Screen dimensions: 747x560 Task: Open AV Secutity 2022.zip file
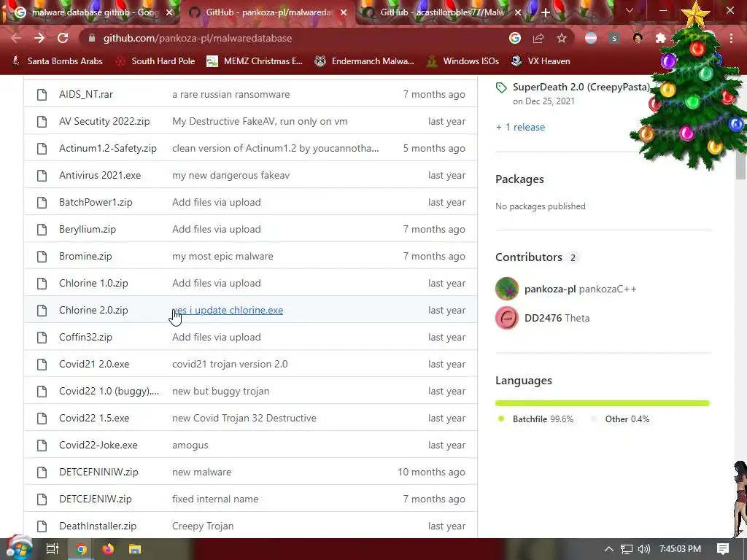(104, 122)
